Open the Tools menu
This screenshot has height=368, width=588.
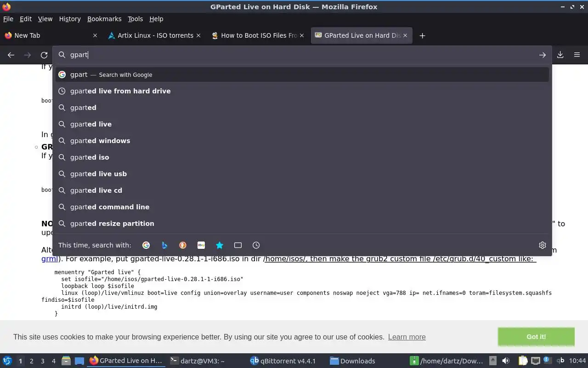tap(135, 19)
